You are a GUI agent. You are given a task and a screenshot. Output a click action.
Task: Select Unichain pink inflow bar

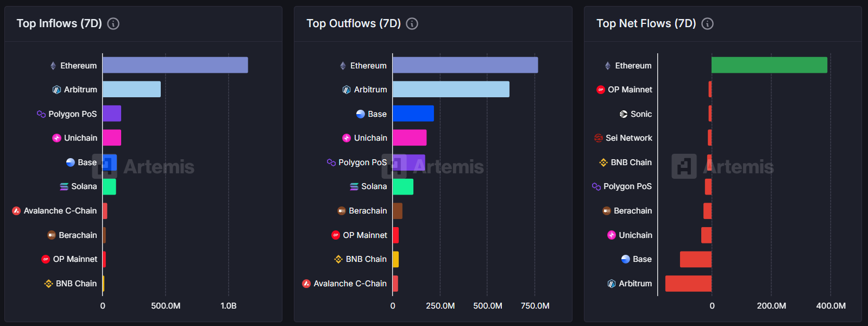112,137
